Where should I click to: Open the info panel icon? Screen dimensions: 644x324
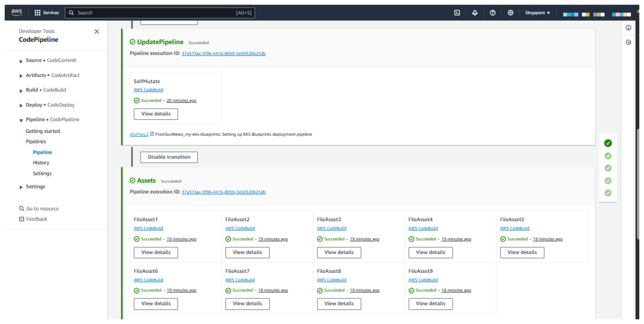pyautogui.click(x=628, y=28)
